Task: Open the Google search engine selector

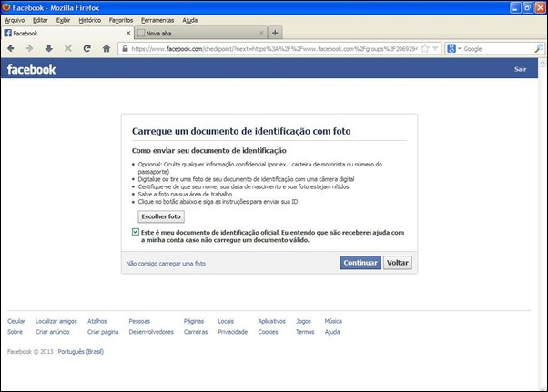Action: tap(453, 49)
